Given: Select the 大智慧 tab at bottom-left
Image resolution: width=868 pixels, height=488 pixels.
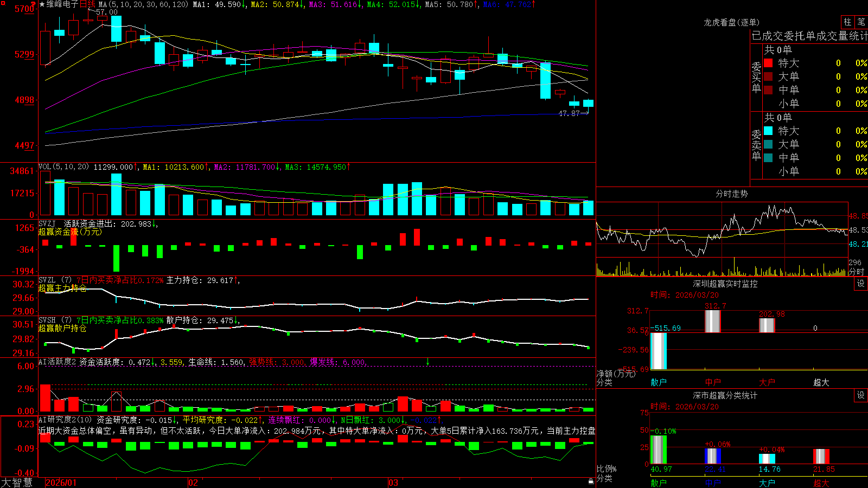Looking at the screenshot, I should pyautogui.click(x=17, y=483).
